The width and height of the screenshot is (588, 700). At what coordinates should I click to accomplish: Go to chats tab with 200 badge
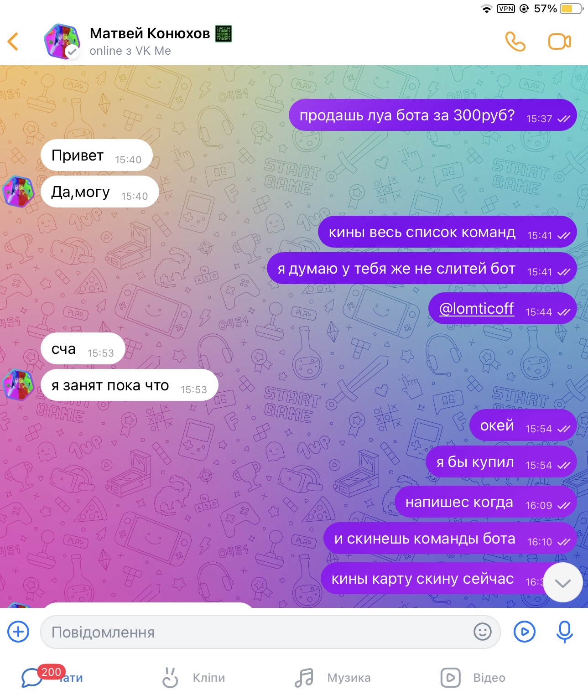52,678
